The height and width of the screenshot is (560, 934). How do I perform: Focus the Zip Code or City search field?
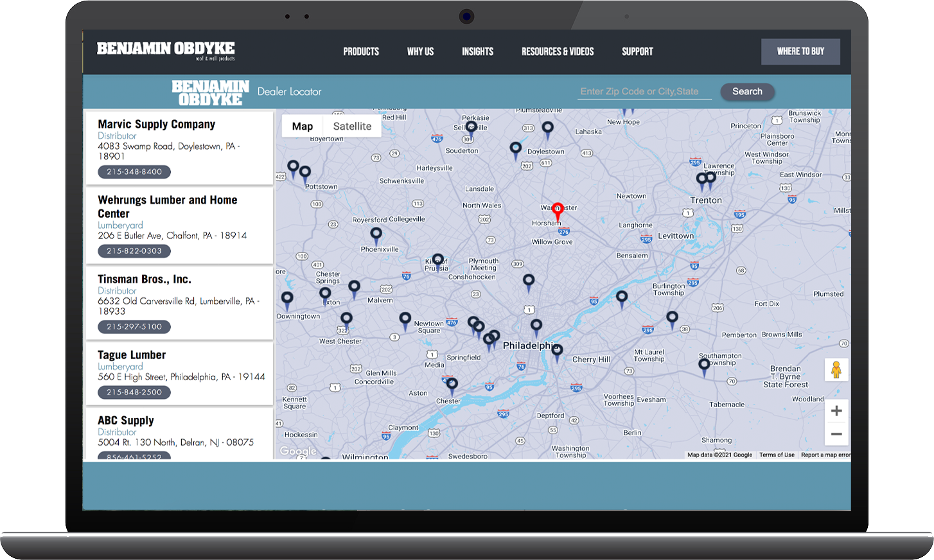click(x=644, y=92)
